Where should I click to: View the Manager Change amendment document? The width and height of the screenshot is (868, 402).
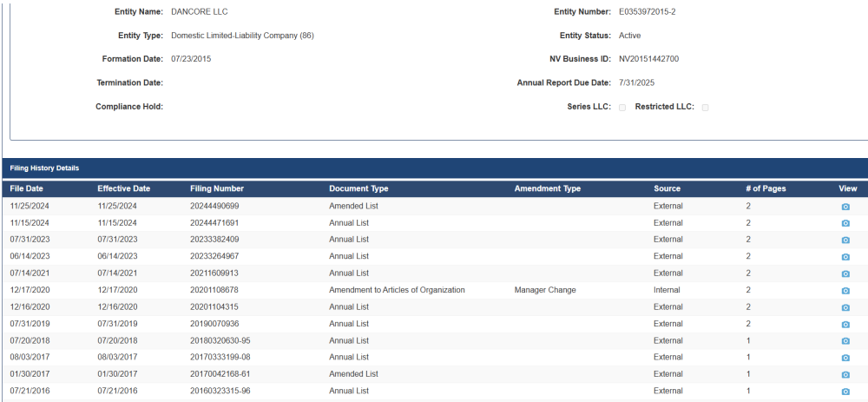pyautogui.click(x=845, y=290)
